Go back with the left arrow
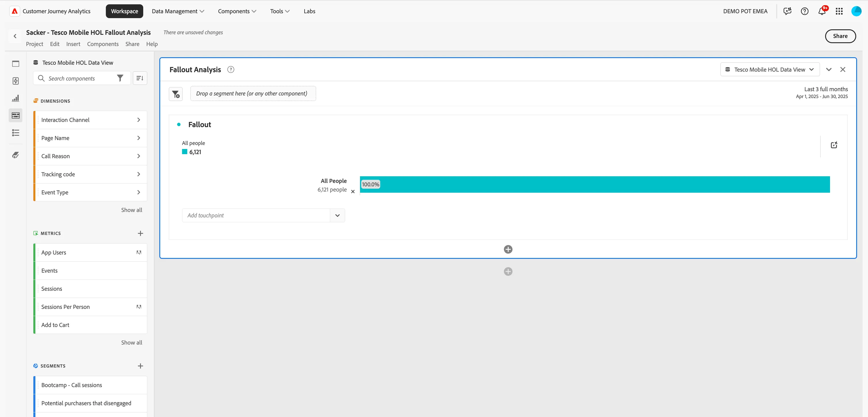 tap(15, 36)
